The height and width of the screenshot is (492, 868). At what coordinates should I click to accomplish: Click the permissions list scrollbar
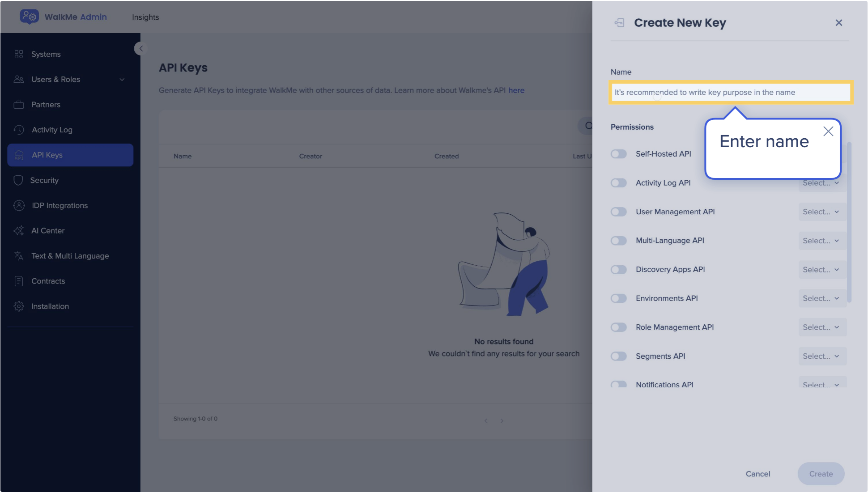click(x=849, y=222)
